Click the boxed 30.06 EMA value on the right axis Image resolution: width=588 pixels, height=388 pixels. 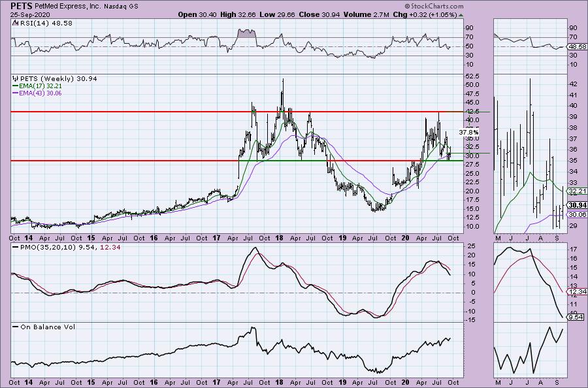pyautogui.click(x=578, y=214)
